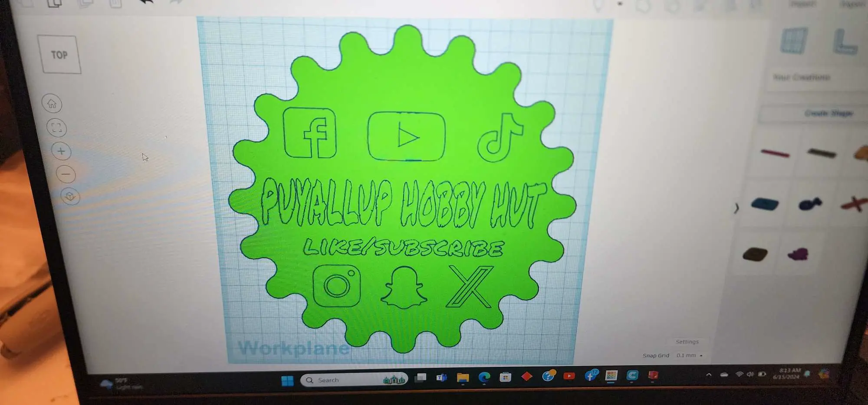Open the Settings link above Snap Grid
Screen dimensions: 868x405
pos(687,342)
